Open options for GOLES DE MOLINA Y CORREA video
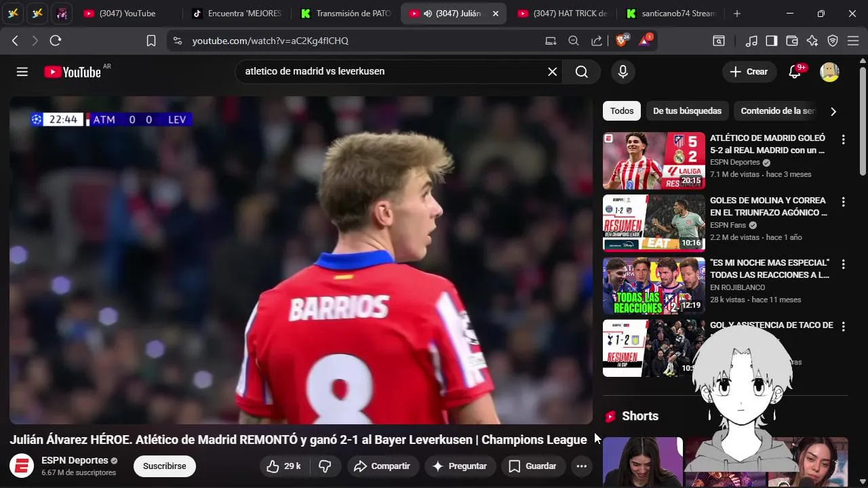 pos(844,202)
